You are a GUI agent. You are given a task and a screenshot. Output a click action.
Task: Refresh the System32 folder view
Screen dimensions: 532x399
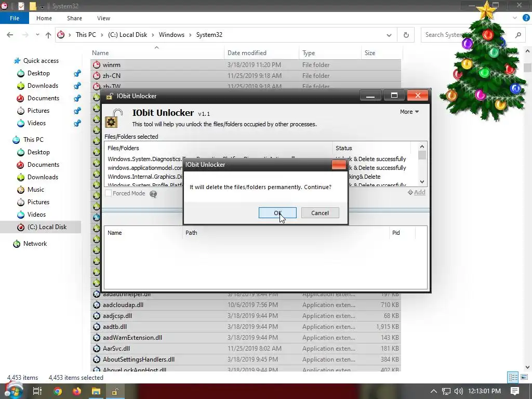(406, 35)
